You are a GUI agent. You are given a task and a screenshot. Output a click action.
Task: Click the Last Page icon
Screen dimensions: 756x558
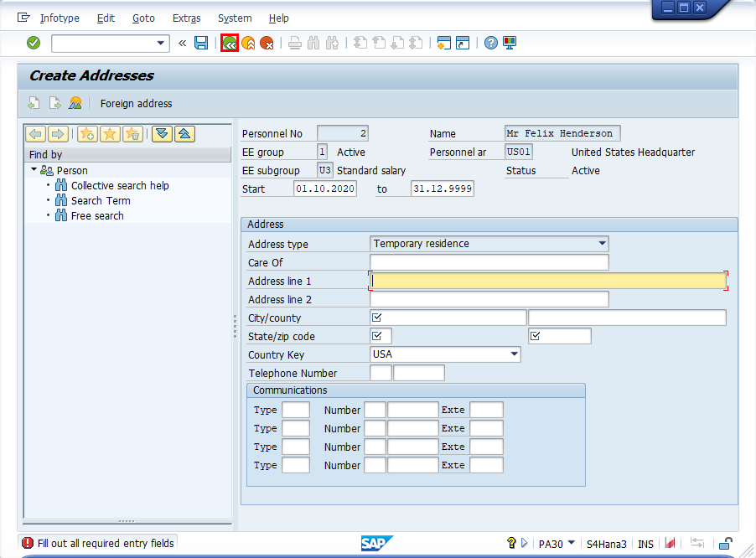(416, 44)
